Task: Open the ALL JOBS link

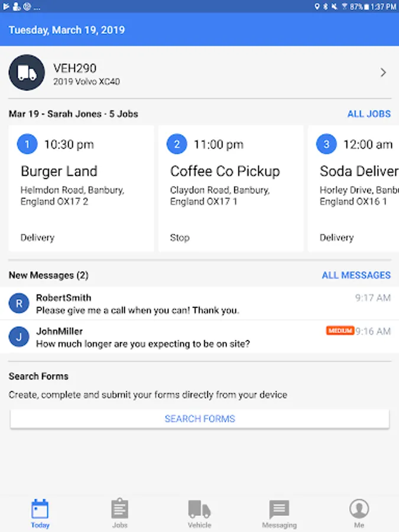Action: 369,114
